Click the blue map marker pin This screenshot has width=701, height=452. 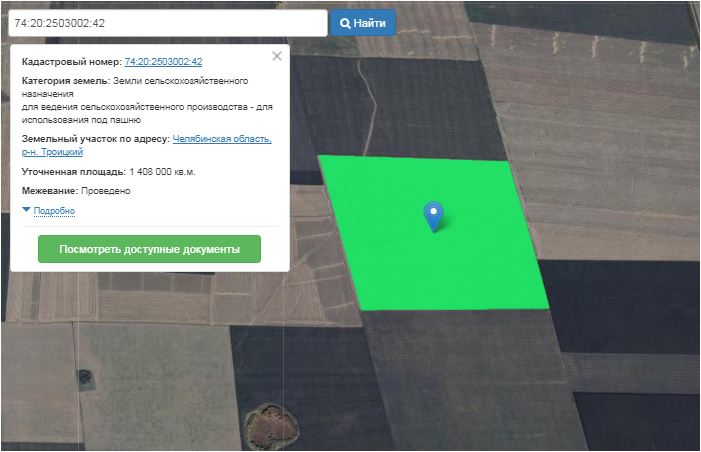point(433,215)
